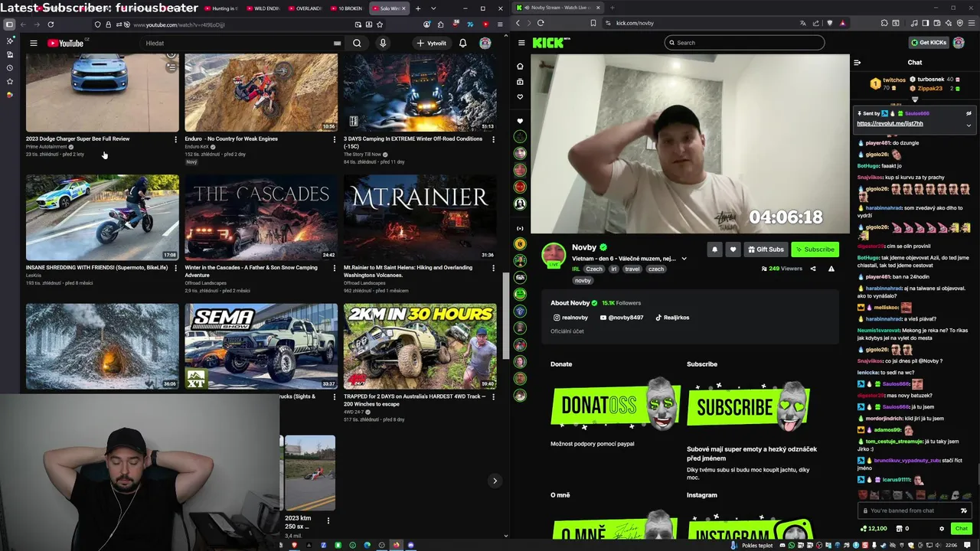Click the Get KICKs button
Image resolution: width=980 pixels, height=551 pixels.
pyautogui.click(x=928, y=43)
